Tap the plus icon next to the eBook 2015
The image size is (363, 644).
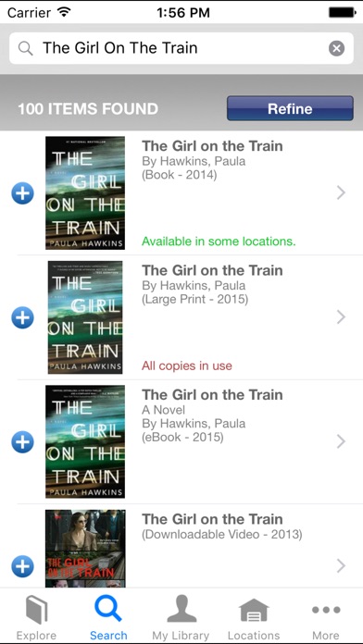(x=22, y=442)
